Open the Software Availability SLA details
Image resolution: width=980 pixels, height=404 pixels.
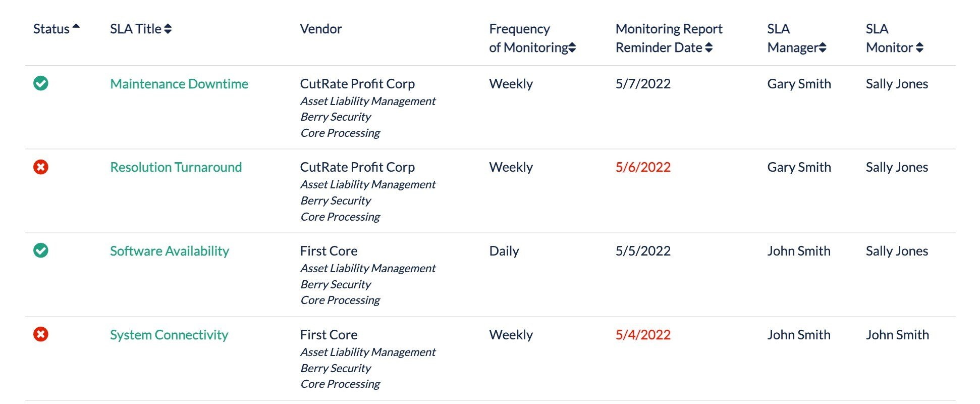(x=170, y=251)
